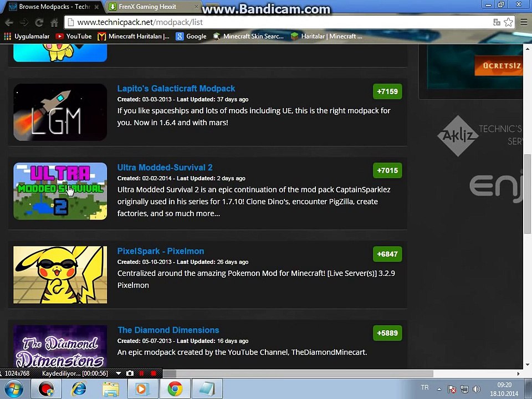532x399 pixels.
Task: Click the LGM rocket thumbnail
Action: click(60, 112)
